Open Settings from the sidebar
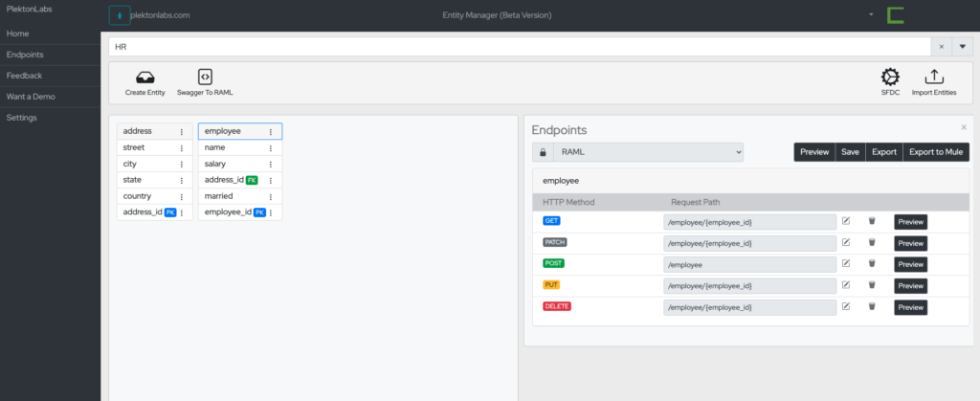The width and height of the screenshot is (980, 401). [22, 118]
